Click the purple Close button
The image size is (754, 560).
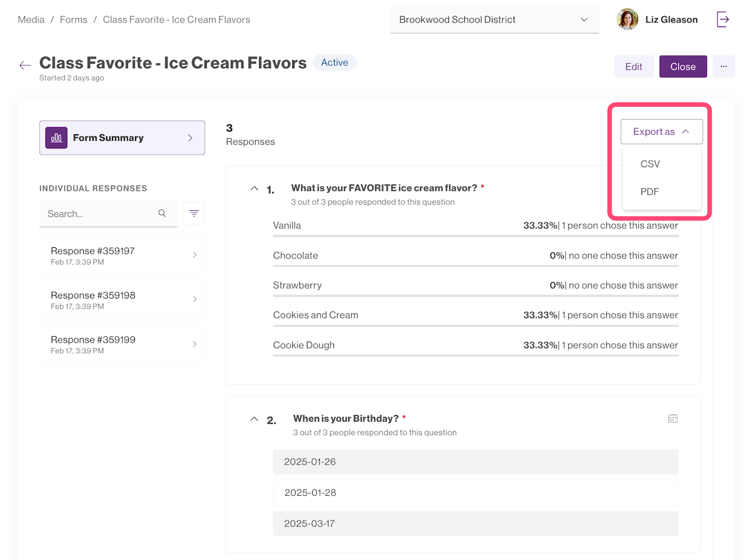pyautogui.click(x=683, y=67)
